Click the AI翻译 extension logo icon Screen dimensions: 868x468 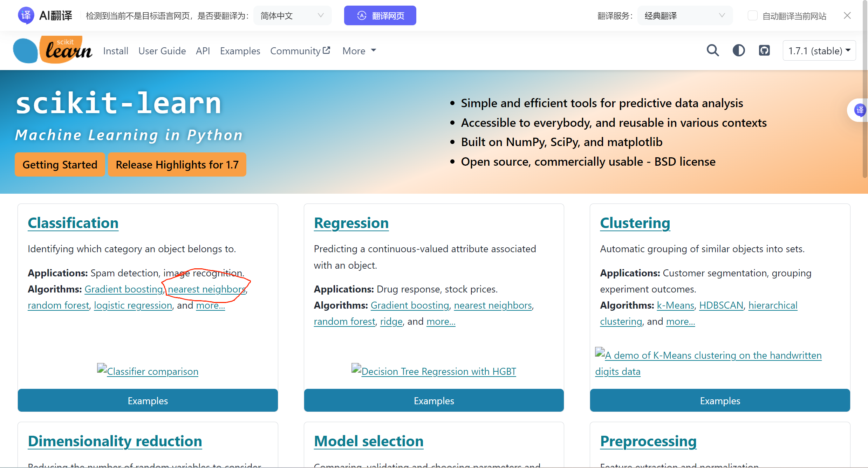[x=26, y=15]
